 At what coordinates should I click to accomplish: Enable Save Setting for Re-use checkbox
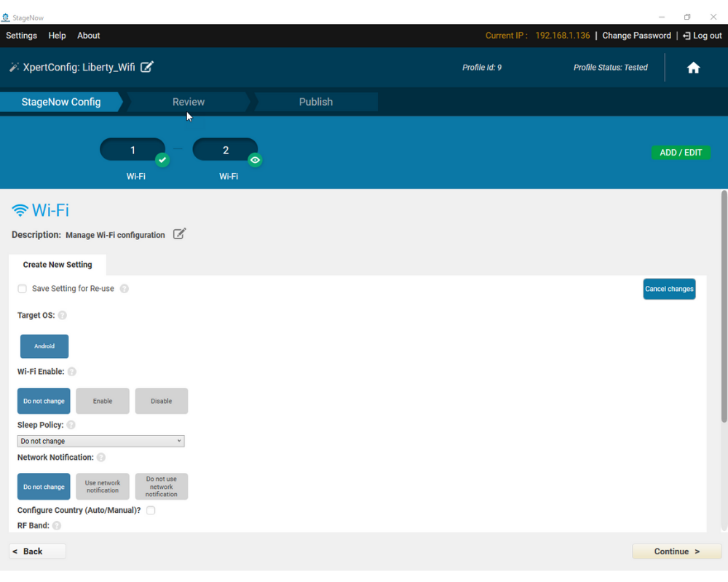23,289
